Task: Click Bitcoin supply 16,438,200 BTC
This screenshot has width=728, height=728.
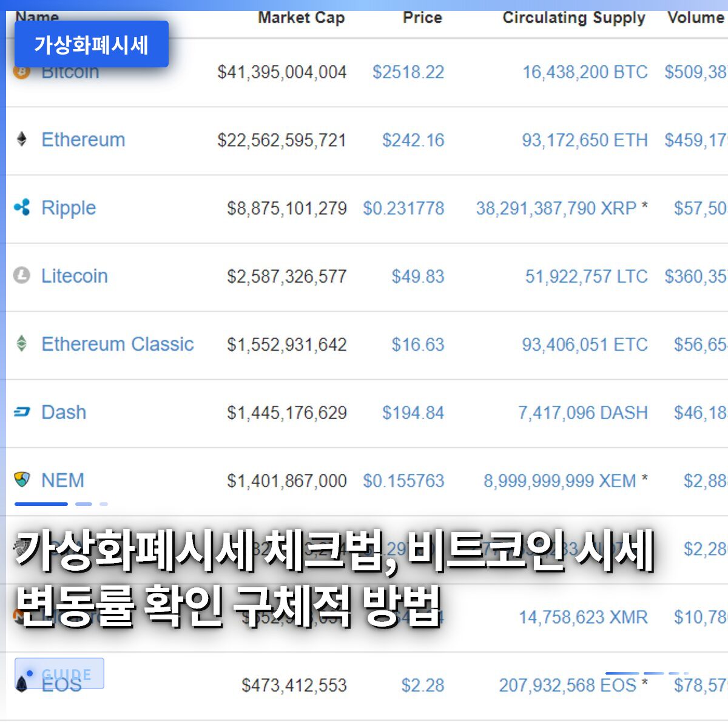Action: coord(585,72)
